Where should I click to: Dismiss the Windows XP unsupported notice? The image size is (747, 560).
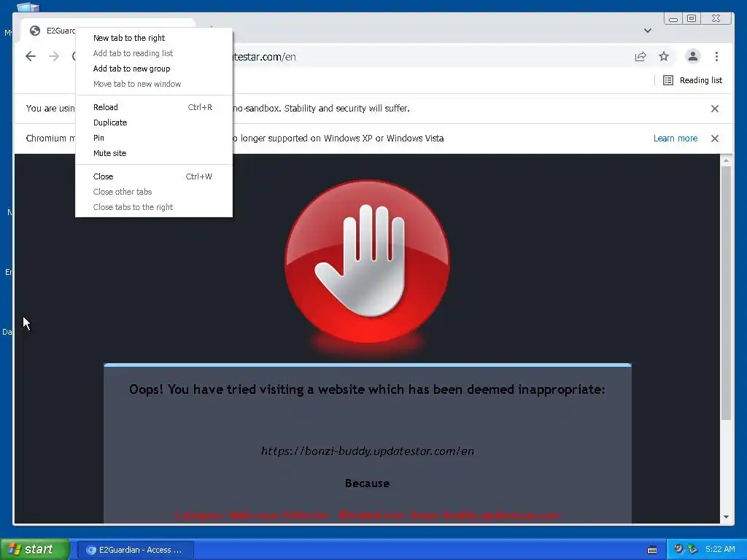[715, 139]
